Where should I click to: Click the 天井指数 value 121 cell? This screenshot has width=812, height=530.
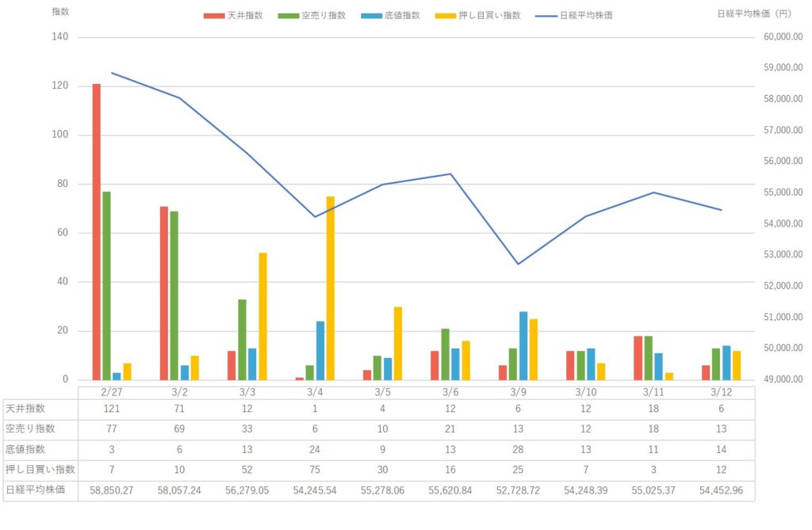[113, 410]
